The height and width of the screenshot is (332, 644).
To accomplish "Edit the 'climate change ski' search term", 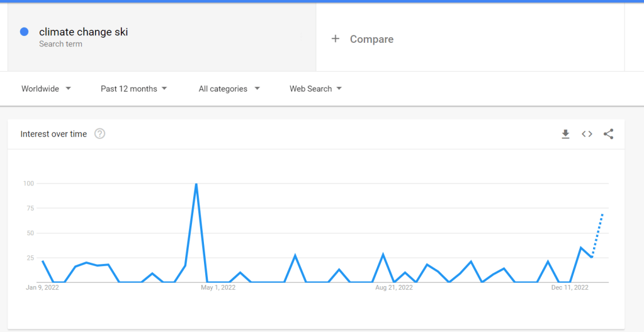I will coord(84,32).
